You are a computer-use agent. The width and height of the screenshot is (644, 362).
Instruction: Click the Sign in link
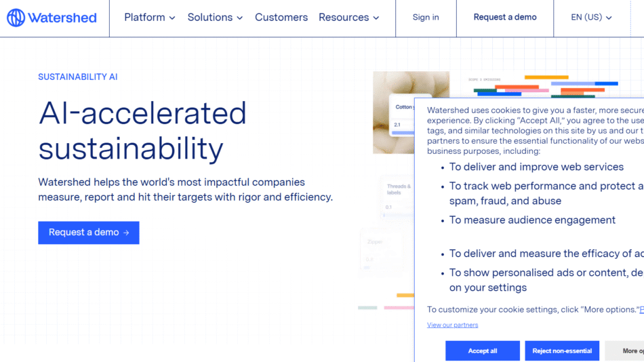coord(426,18)
